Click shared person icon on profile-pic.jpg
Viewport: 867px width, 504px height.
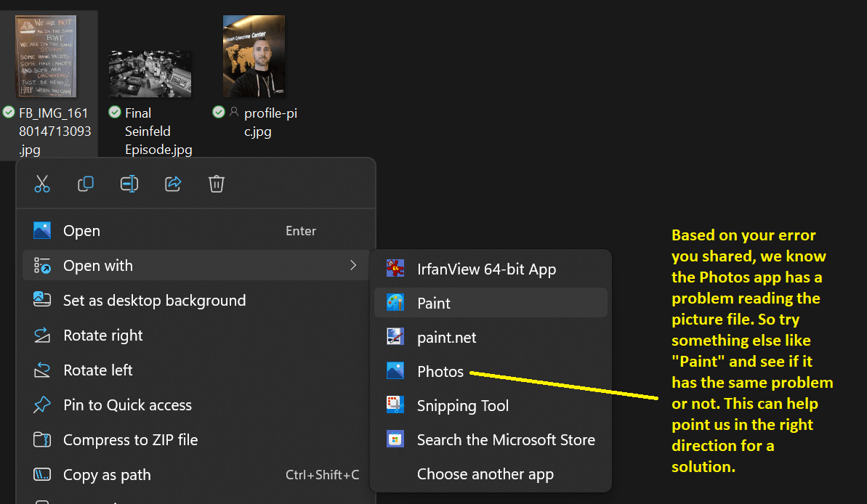point(234,112)
